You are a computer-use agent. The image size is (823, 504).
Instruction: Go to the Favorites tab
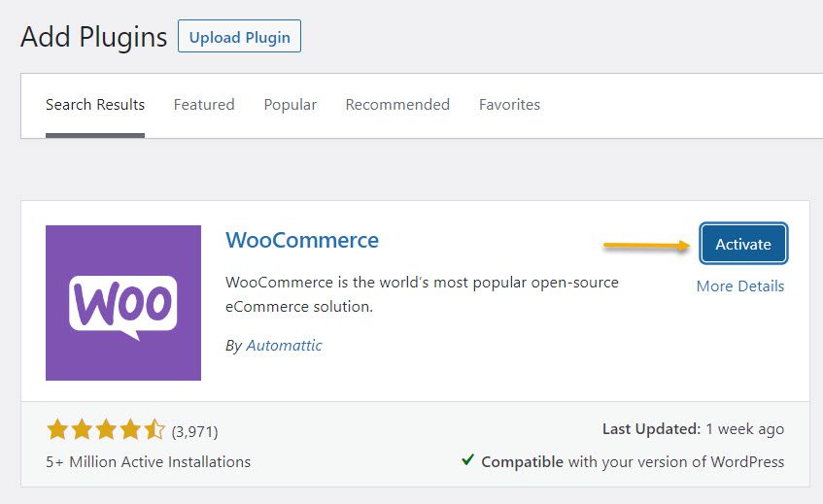[x=510, y=105]
